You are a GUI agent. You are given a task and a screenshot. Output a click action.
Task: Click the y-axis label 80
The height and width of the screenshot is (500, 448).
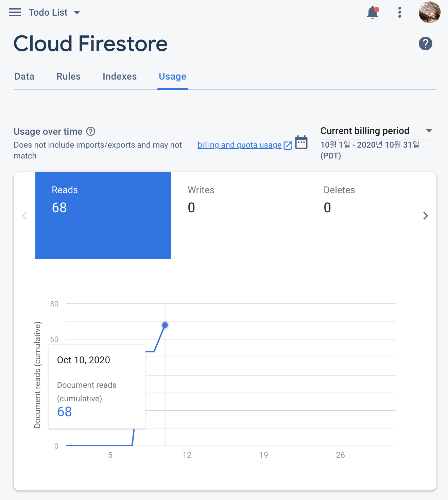(x=54, y=304)
